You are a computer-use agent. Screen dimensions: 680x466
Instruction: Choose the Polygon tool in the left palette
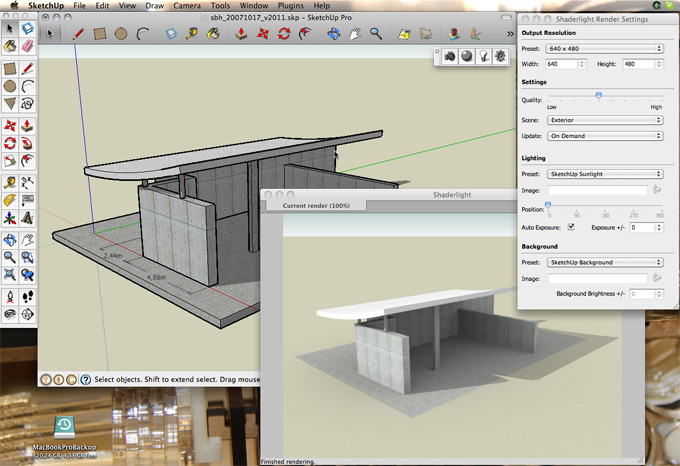point(10,104)
